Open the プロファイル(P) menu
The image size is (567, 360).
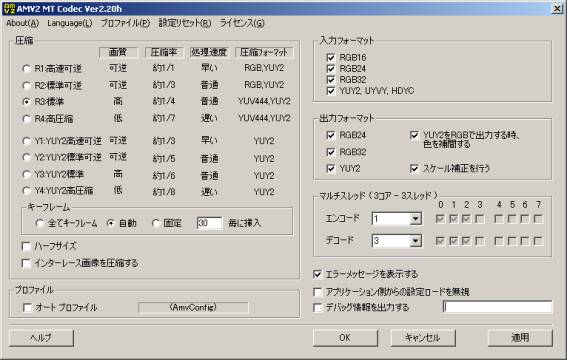pos(125,23)
